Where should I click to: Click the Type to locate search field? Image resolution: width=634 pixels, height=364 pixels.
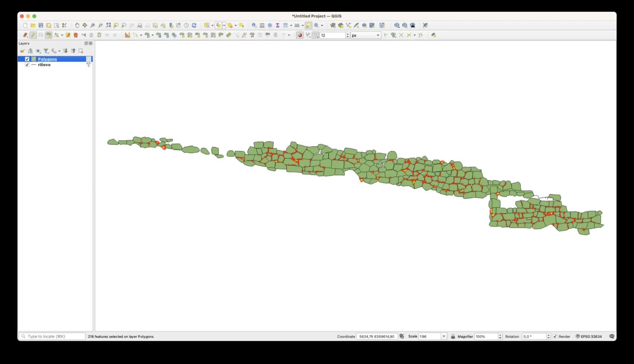[52, 336]
